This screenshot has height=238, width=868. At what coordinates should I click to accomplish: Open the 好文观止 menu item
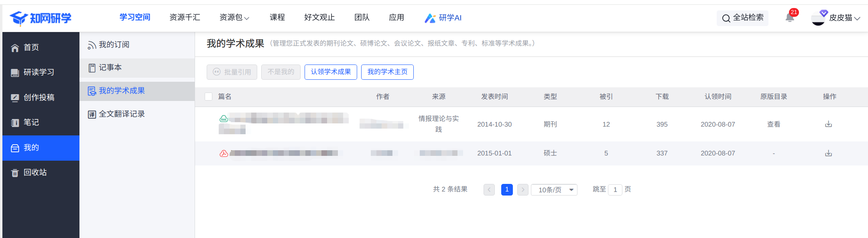tap(319, 18)
